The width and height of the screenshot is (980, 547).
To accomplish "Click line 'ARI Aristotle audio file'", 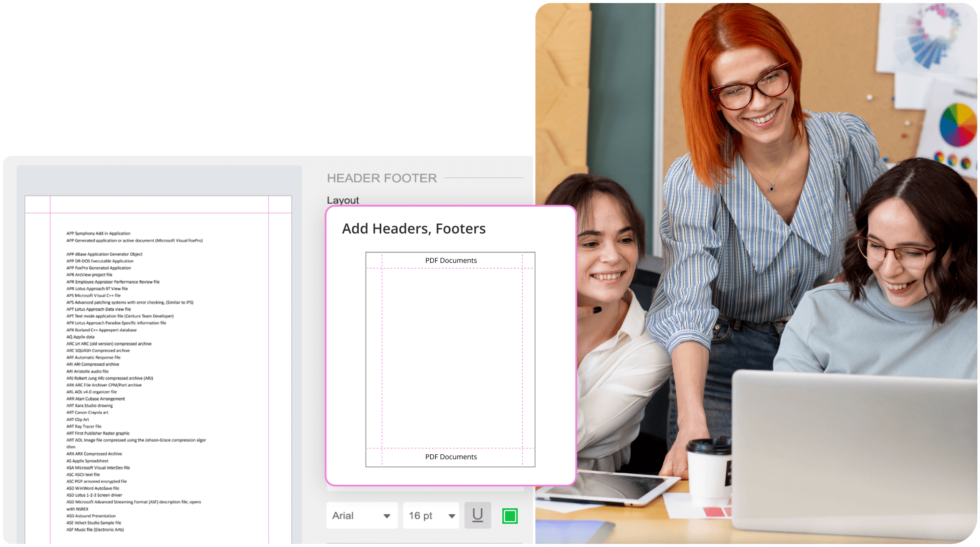I will 87,371.
